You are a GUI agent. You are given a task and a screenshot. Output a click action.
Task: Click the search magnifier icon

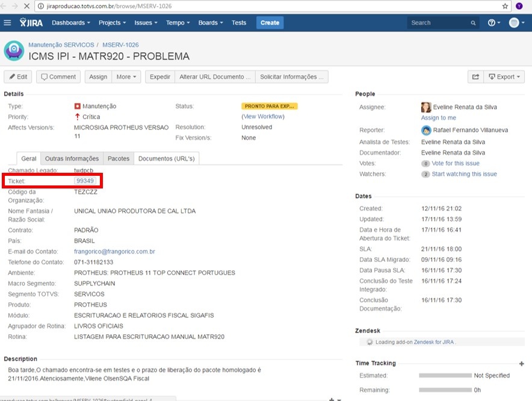click(473, 23)
